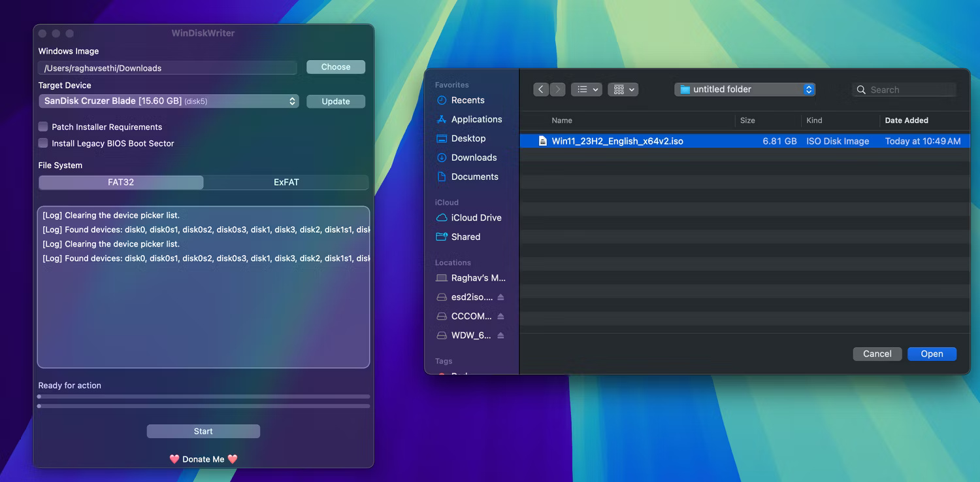
Task: Click the Donate Me link
Action: pyautogui.click(x=203, y=458)
